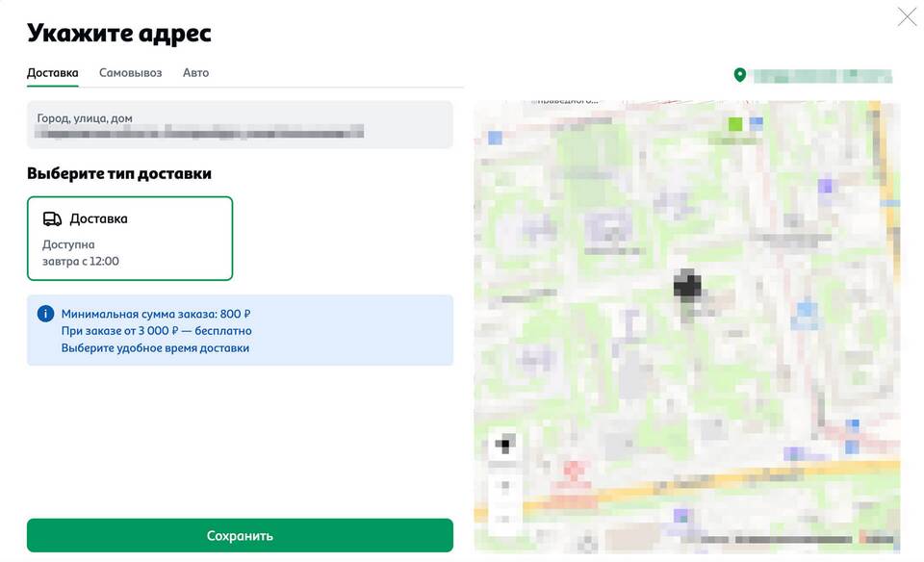Close the address dialog with the X
This screenshot has width=924, height=562.
coord(907,16)
